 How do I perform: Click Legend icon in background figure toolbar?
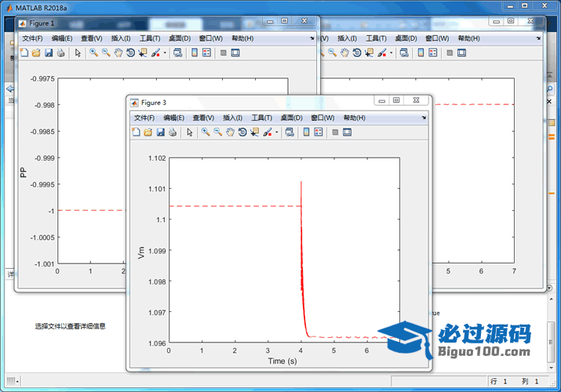[x=433, y=53]
